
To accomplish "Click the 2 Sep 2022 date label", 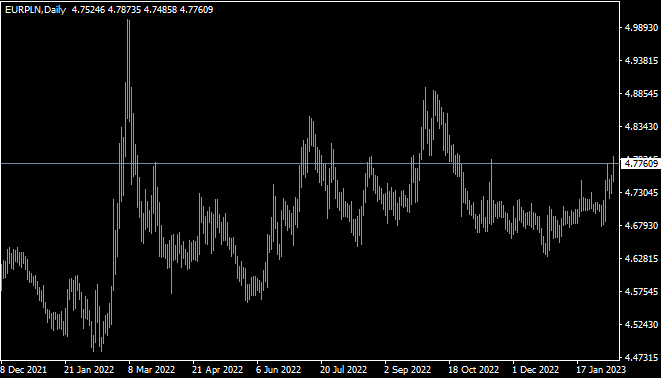I will pos(408,370).
